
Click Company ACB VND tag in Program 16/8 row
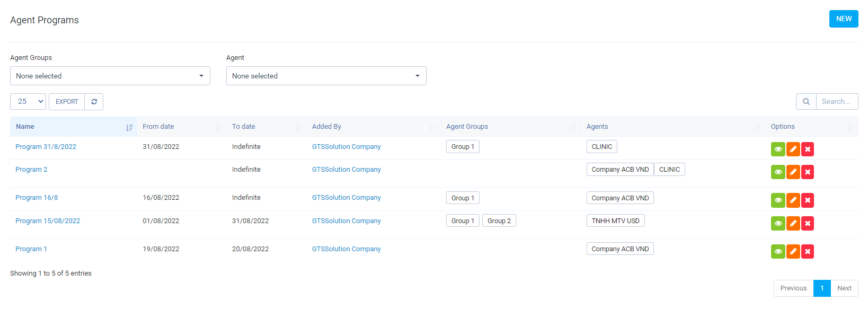tap(620, 198)
